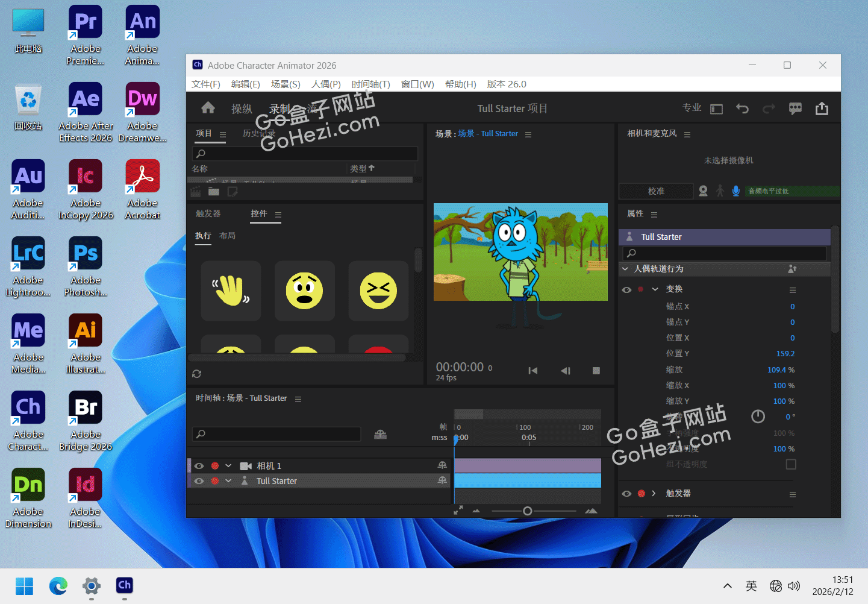868x604 pixels.
Task: Click the 校准 calibrate button
Action: [656, 191]
